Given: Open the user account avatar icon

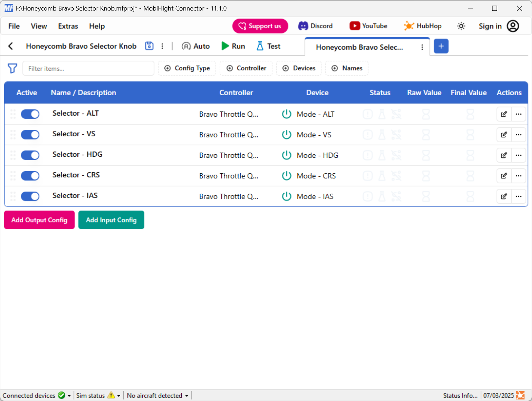Looking at the screenshot, I should point(513,26).
